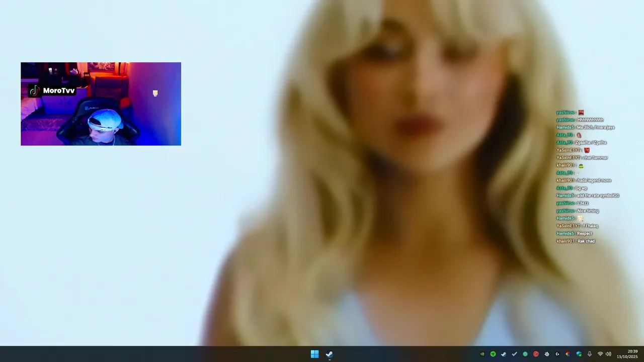Click chat message 'Rak chad'

click(586, 241)
